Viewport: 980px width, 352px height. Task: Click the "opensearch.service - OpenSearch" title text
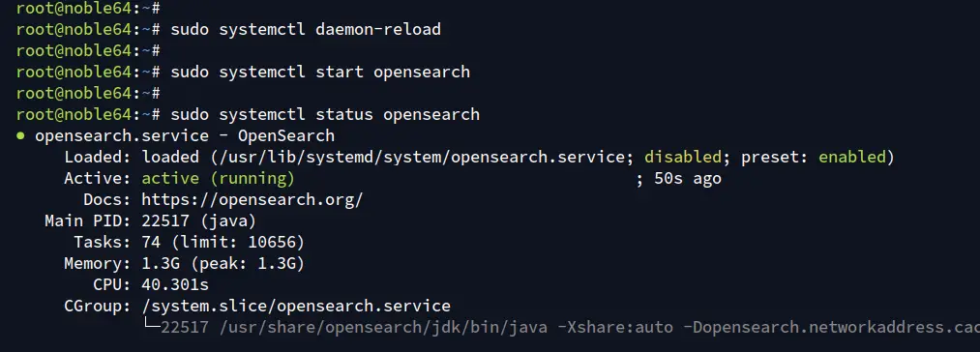coord(185,135)
